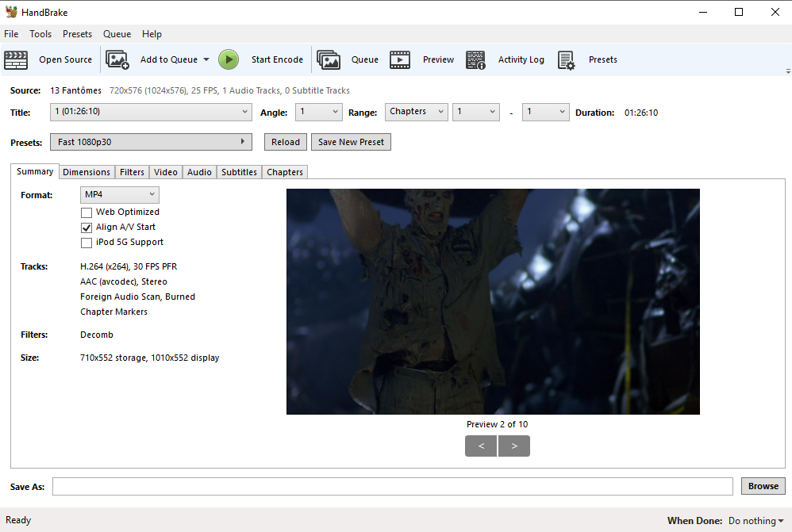Click the Presets document-gear icon

click(566, 59)
